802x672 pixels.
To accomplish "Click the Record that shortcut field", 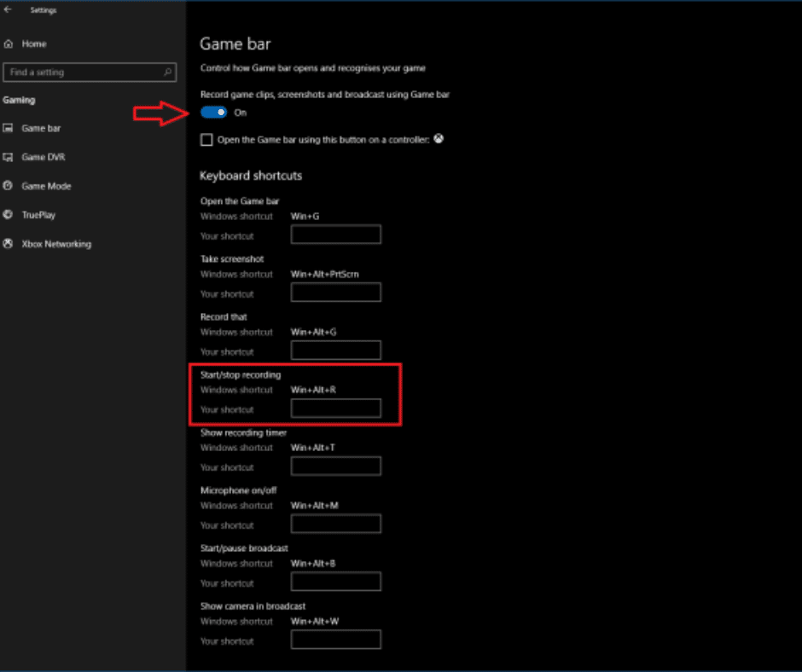I will (335, 350).
